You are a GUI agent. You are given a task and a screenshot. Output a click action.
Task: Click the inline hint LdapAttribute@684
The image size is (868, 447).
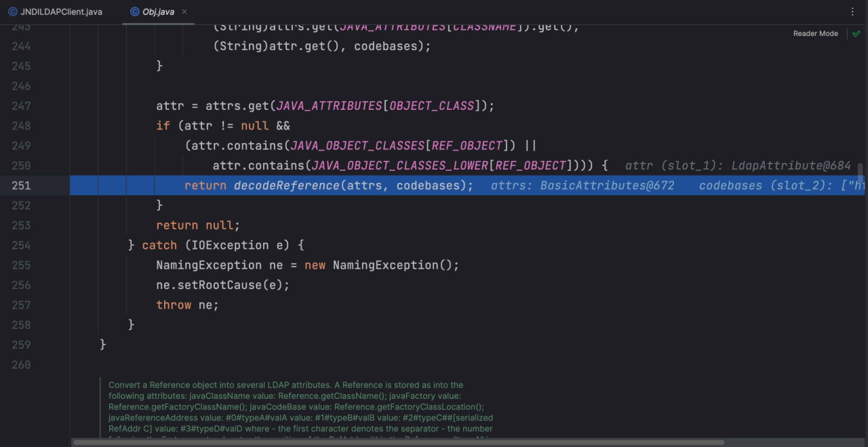pos(791,166)
